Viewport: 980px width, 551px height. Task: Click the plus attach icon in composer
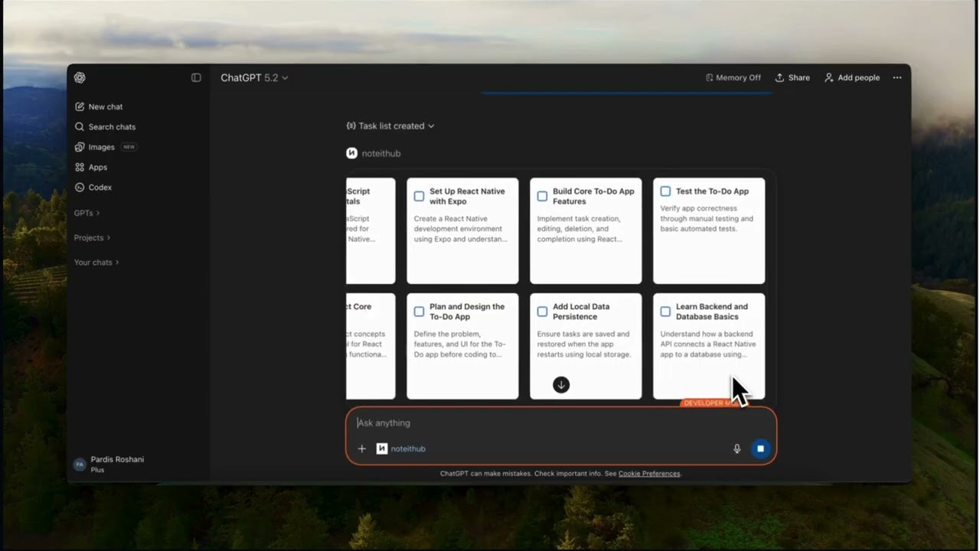tap(361, 448)
